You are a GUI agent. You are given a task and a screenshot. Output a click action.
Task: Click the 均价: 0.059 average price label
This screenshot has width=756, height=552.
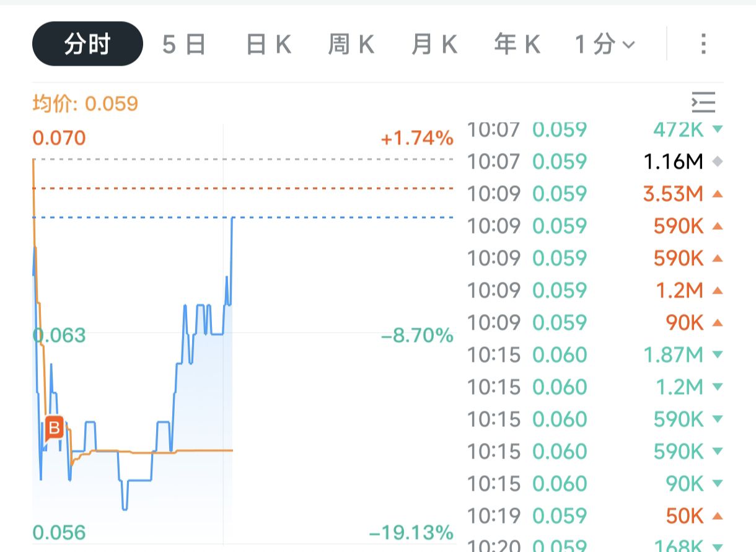[x=85, y=103]
